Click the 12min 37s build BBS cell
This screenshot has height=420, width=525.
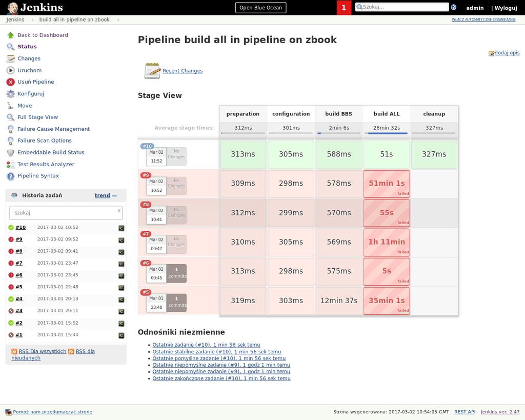339,301
